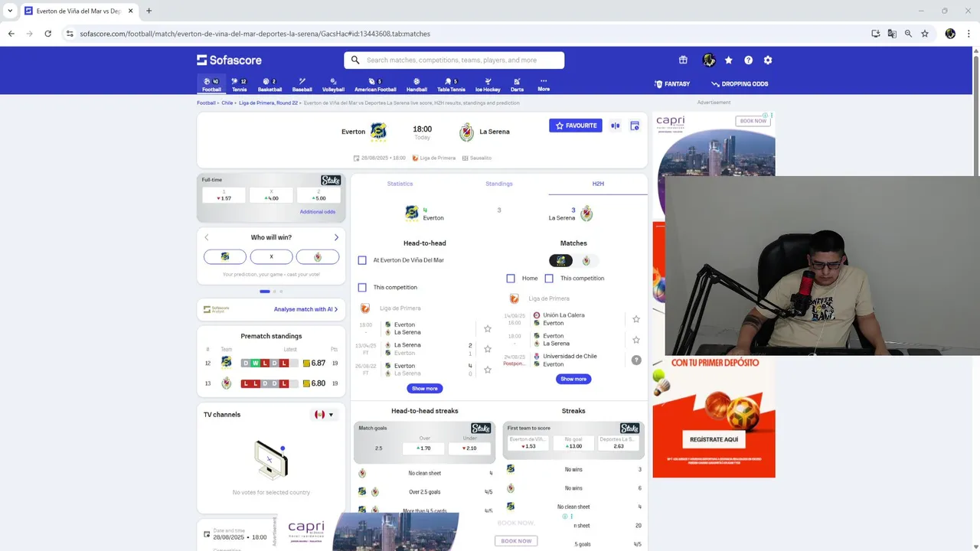Click the question mark on Universidad de Chile match
The image size is (980, 551).
click(636, 360)
